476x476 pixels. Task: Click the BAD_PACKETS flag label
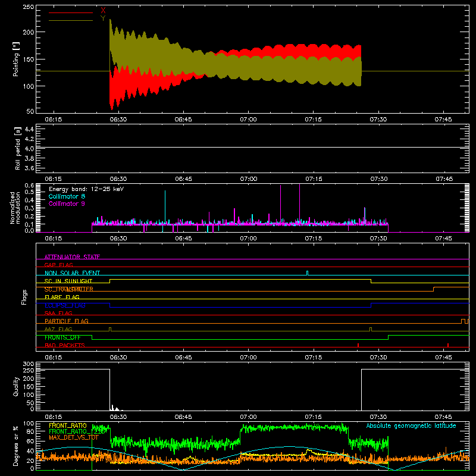65,345
